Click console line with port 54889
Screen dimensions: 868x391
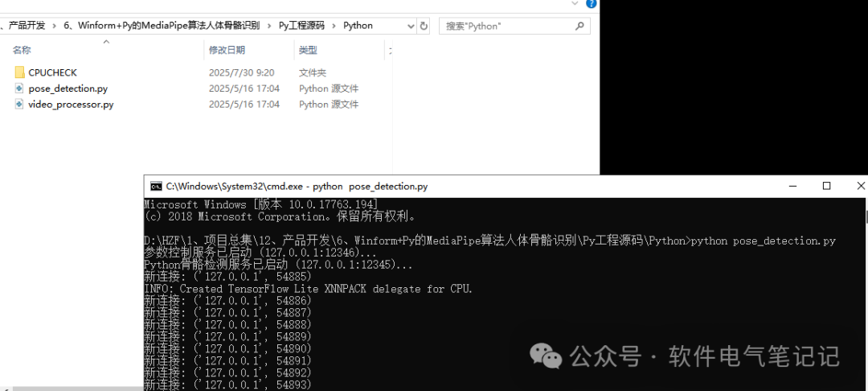(x=227, y=337)
